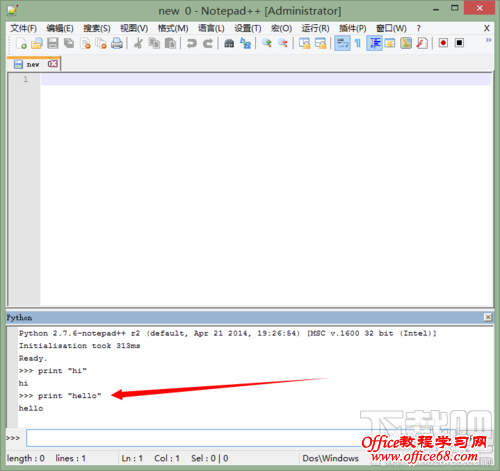Screen dimensions: 500x471
Task: Click the Zoom Out icon
Action: point(283,43)
